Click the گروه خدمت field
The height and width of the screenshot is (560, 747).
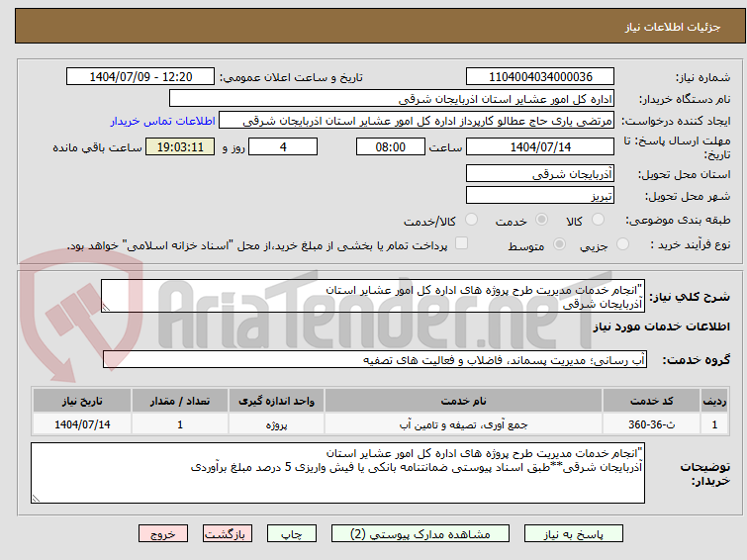(x=375, y=359)
